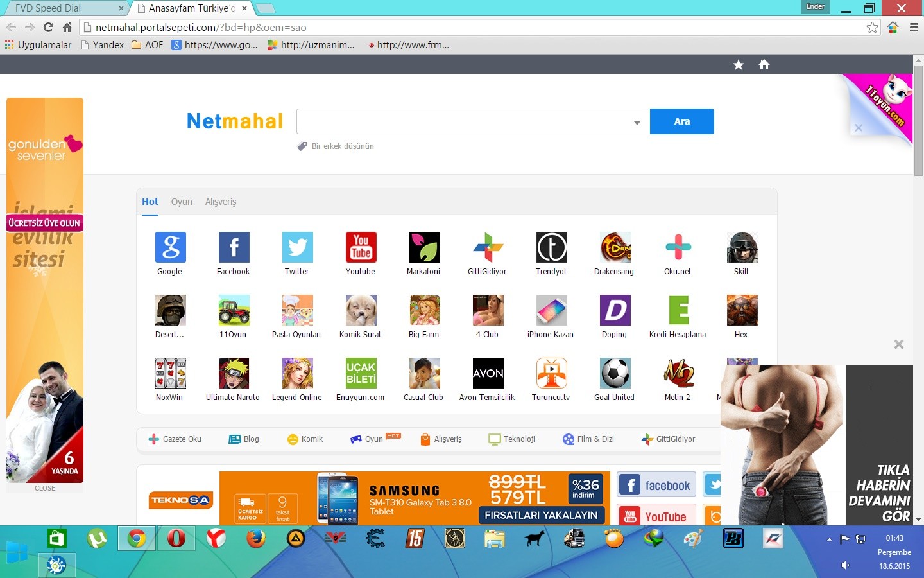Open the GittiGidiyor shortcut icon in grid
924x578 pixels.
click(488, 247)
